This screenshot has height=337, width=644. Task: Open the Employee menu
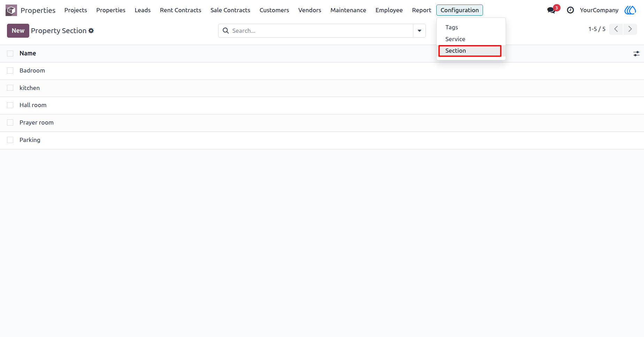[389, 10]
